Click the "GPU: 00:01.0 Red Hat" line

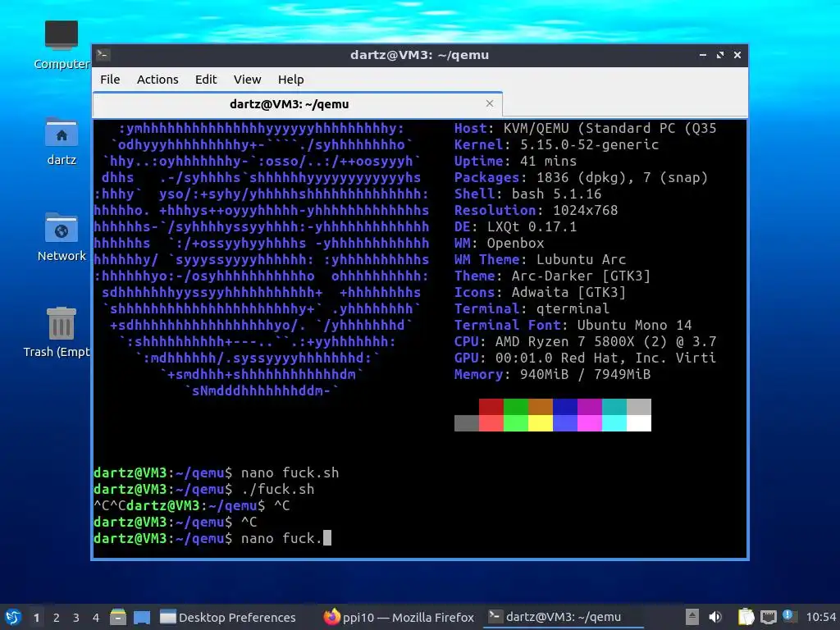click(x=586, y=358)
